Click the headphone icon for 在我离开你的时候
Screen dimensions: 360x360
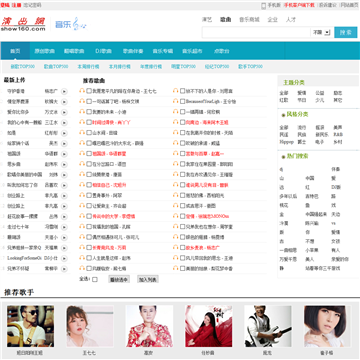176,132
